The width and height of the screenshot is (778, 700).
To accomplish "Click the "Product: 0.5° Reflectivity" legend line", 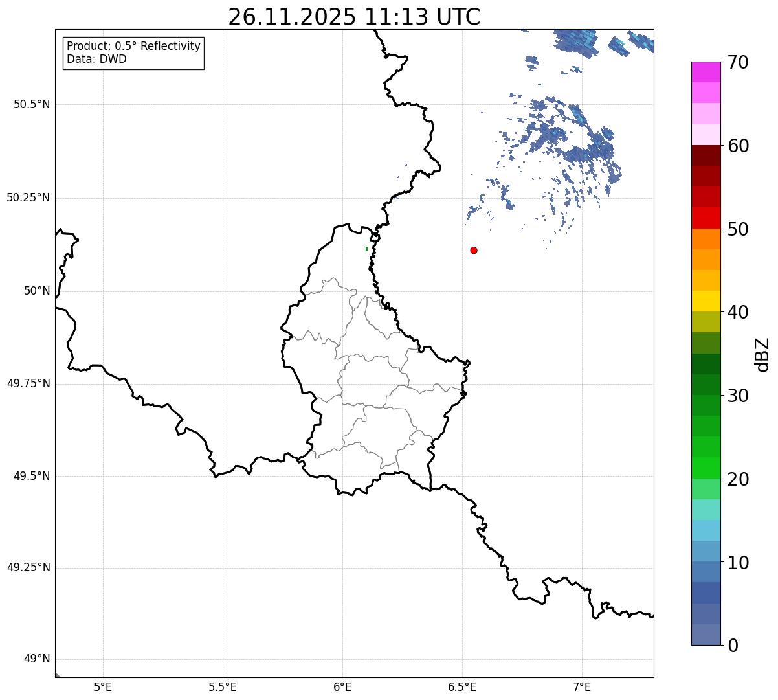I will (133, 47).
